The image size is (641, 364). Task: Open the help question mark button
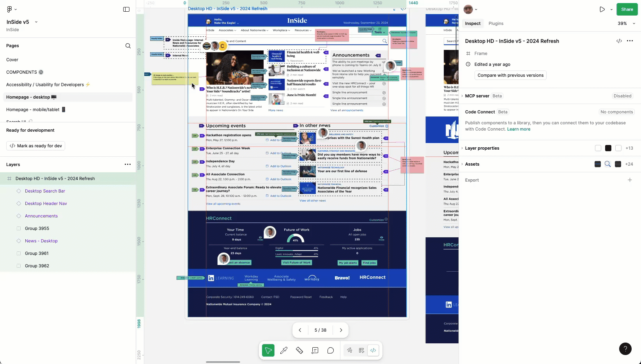coord(625,349)
